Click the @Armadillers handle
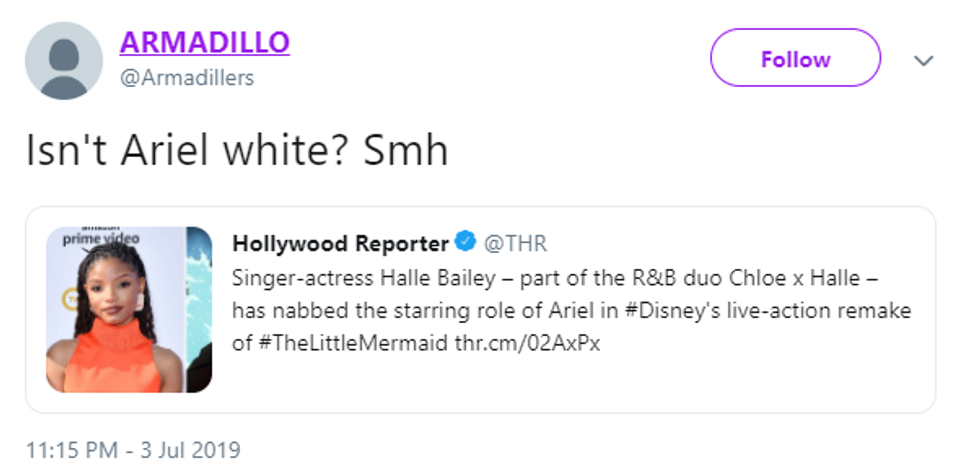This screenshot has height=472, width=980. point(186,78)
